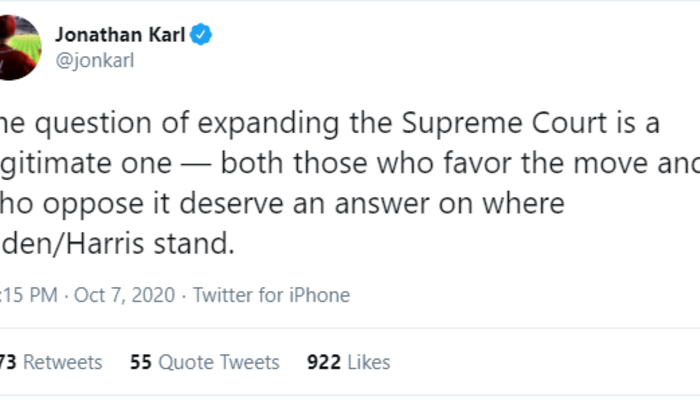The width and height of the screenshot is (700, 400).
Task: Click the number 55 before Quote Tweets
Action: click(141, 362)
